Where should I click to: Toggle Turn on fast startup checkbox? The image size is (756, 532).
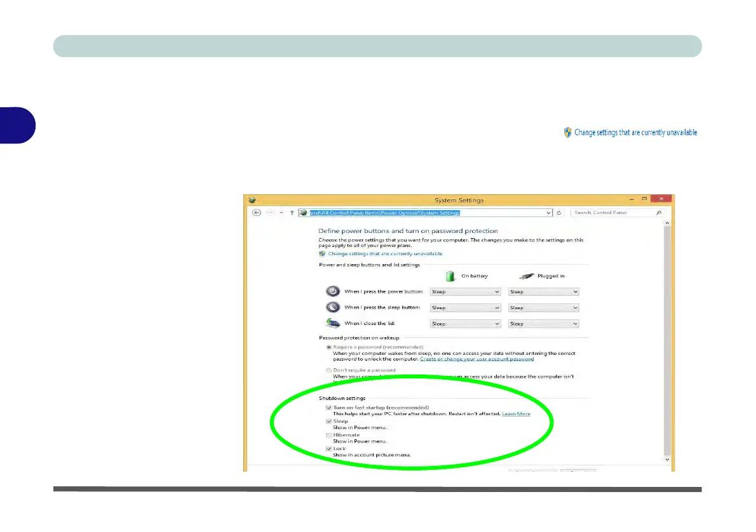(329, 408)
